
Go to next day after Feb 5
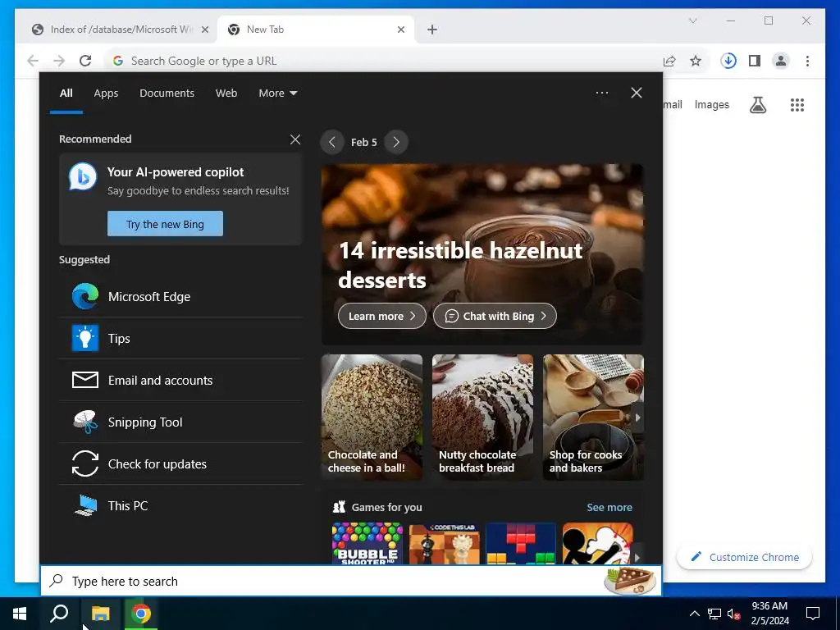(396, 142)
